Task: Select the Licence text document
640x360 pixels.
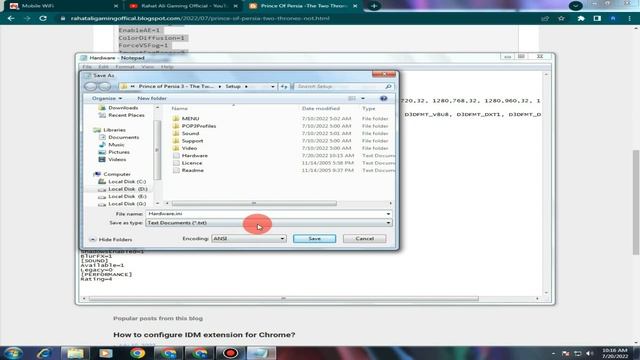Action: (192, 163)
